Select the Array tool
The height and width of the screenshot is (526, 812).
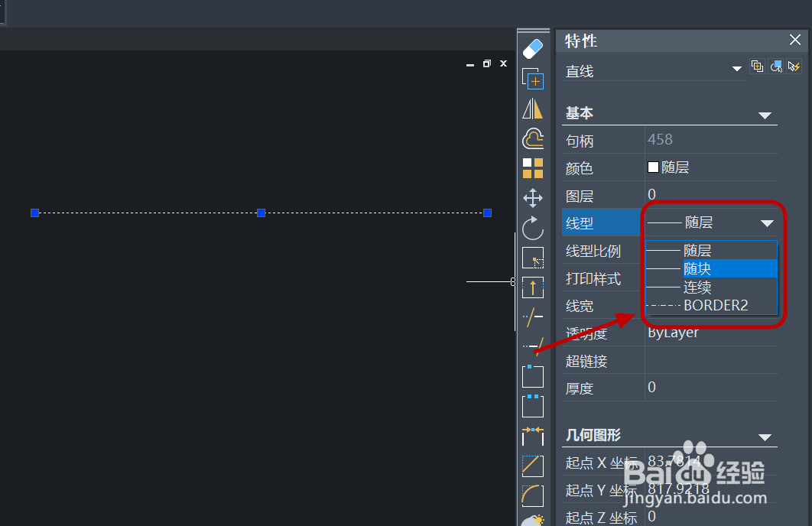click(x=533, y=168)
